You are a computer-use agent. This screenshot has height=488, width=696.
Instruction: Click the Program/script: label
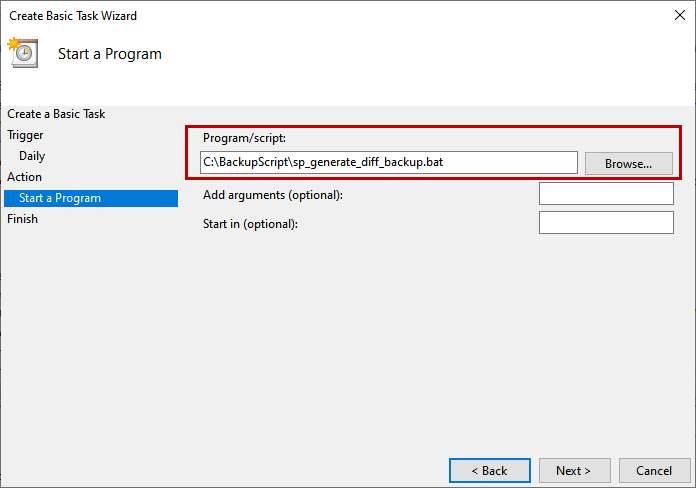point(244,138)
